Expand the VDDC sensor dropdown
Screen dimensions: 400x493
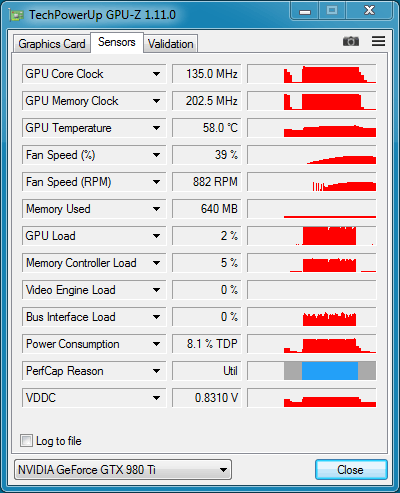[x=156, y=398]
